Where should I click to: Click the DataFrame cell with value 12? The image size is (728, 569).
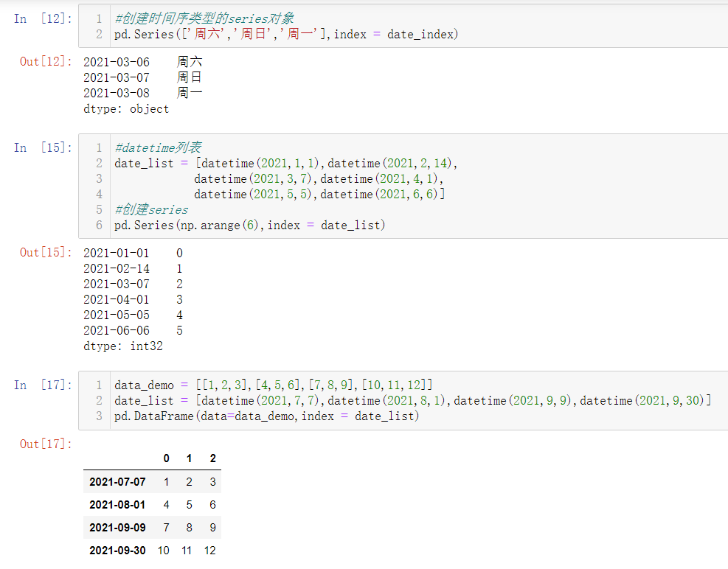tap(210, 551)
